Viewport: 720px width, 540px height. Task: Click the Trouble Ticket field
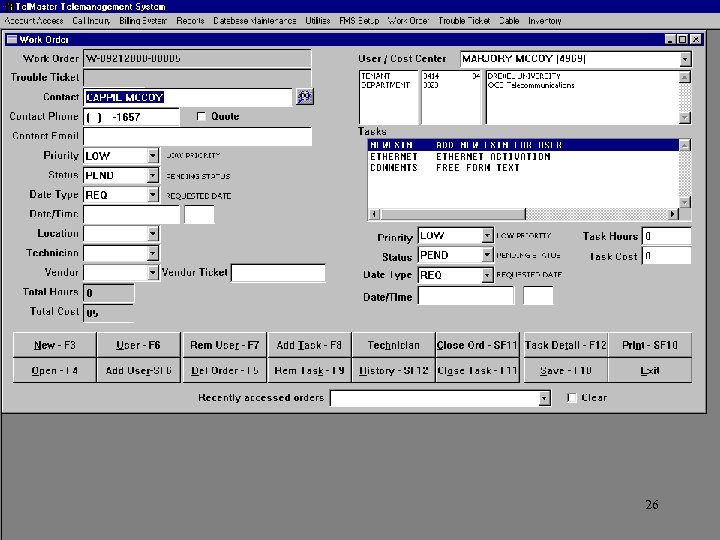point(197,78)
